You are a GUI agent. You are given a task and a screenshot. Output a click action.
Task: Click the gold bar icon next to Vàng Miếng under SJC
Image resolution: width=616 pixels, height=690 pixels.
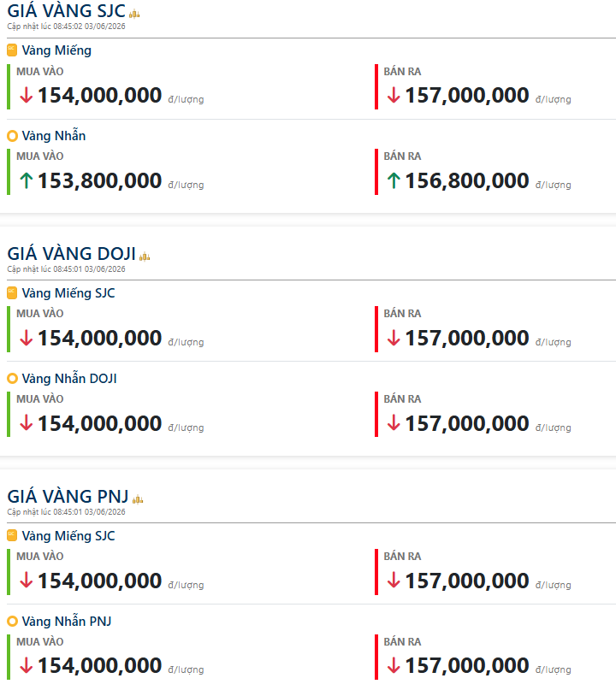pyautogui.click(x=12, y=50)
